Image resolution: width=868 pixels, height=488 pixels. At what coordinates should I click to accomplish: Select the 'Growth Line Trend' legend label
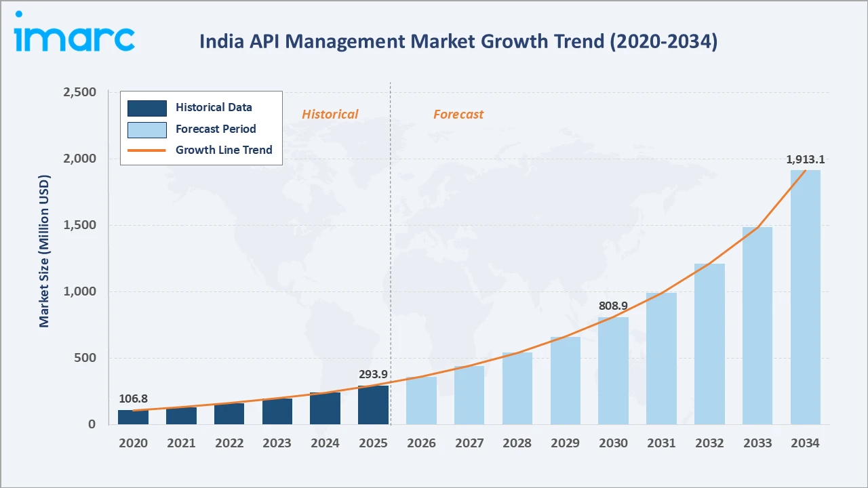tap(224, 150)
